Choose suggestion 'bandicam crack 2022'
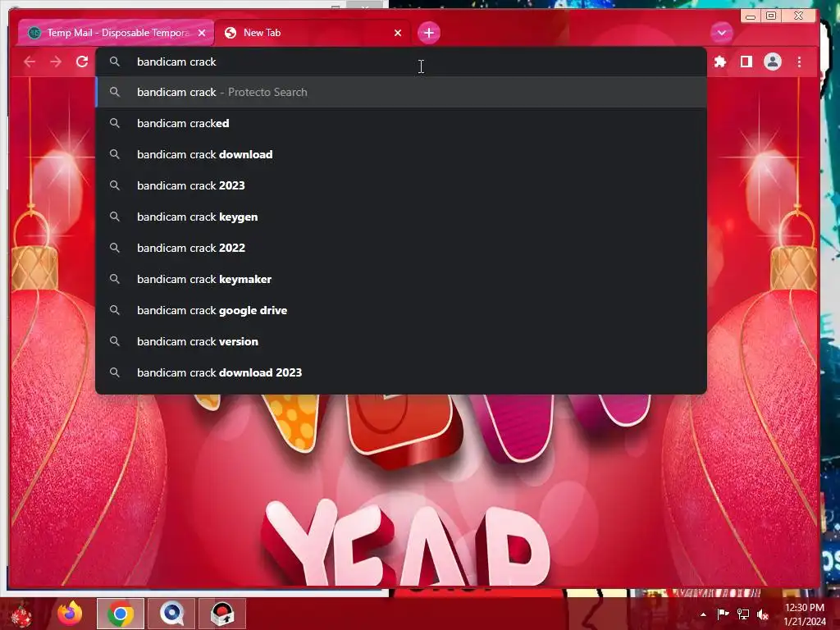This screenshot has height=630, width=840. coord(400,248)
